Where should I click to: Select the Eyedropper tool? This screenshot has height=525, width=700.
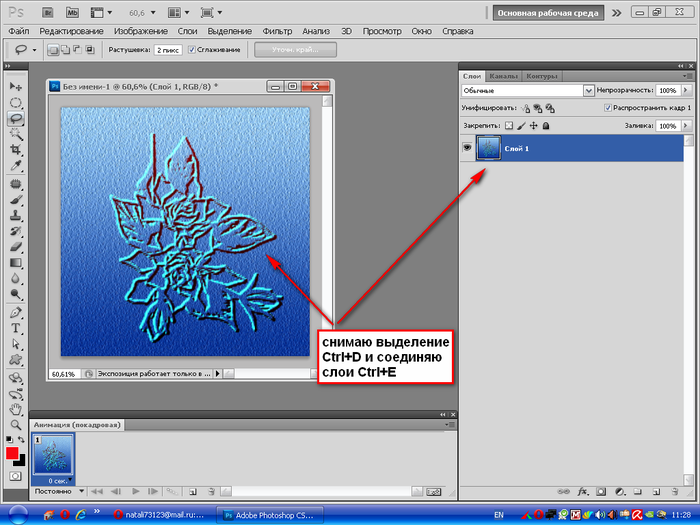[x=16, y=166]
